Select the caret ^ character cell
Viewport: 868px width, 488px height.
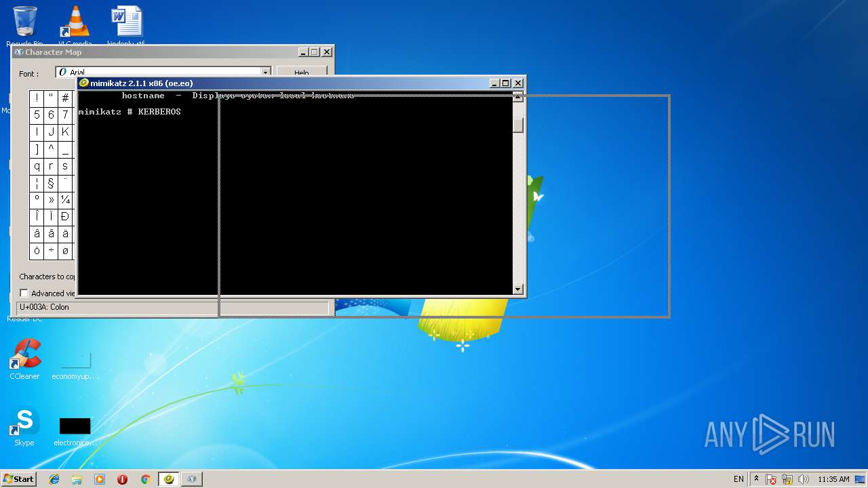tap(51, 149)
